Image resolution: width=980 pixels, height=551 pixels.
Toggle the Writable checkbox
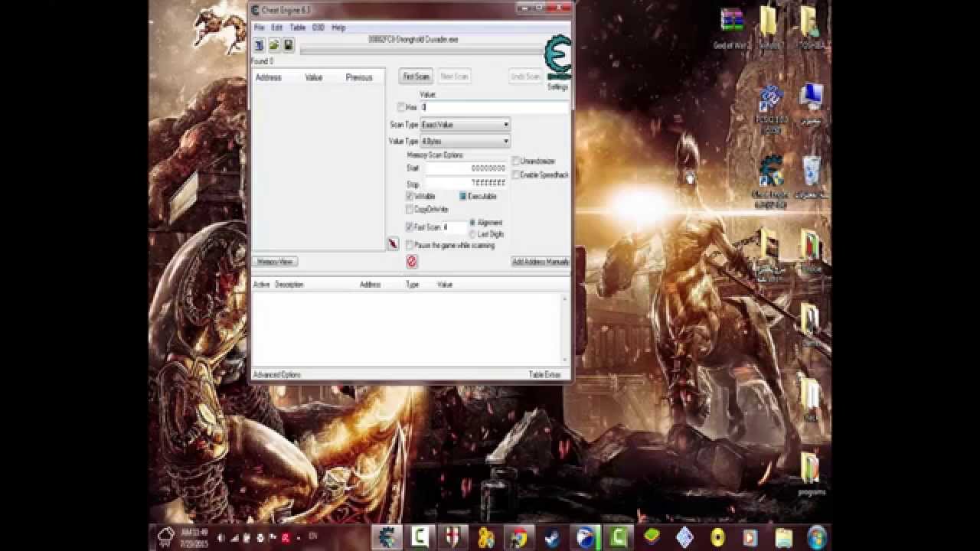pyautogui.click(x=410, y=197)
